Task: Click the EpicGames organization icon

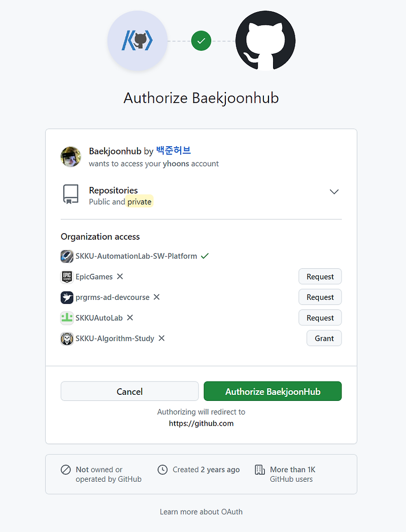Action: [x=66, y=276]
